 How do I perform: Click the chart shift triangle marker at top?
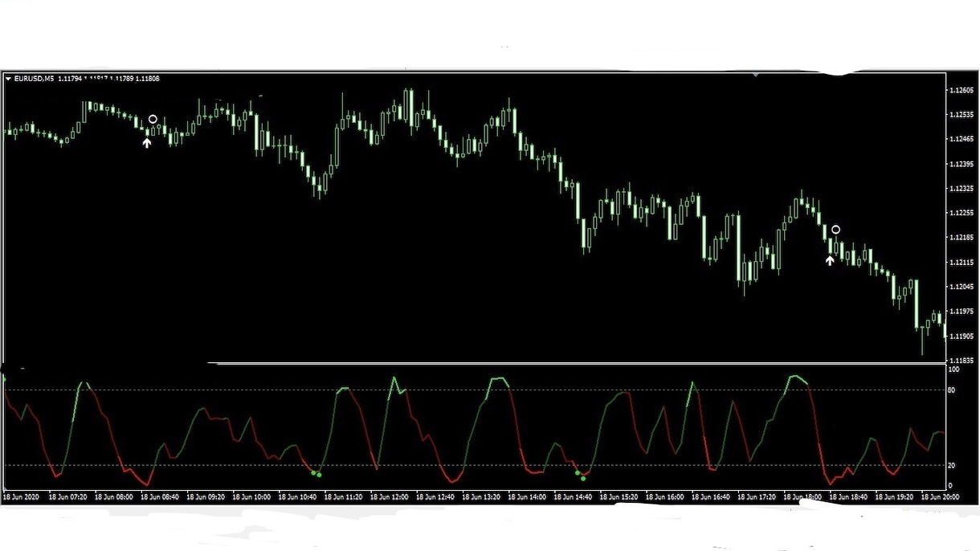[755, 75]
